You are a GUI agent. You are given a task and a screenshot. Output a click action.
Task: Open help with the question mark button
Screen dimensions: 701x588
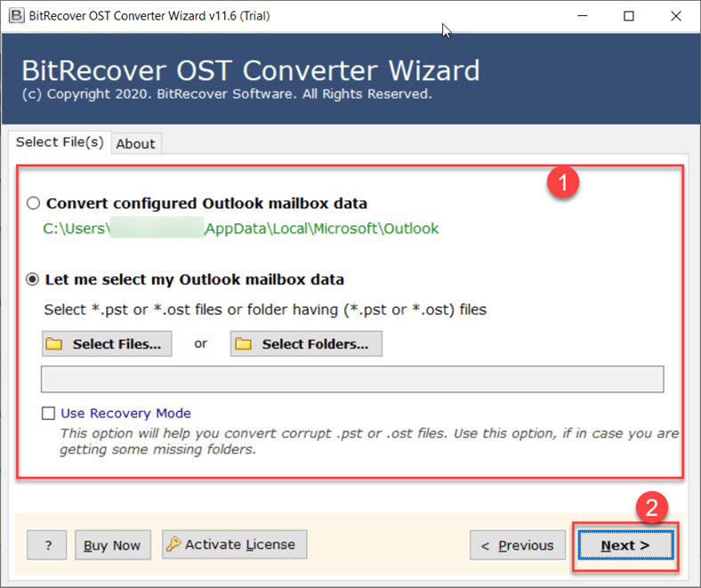47,545
